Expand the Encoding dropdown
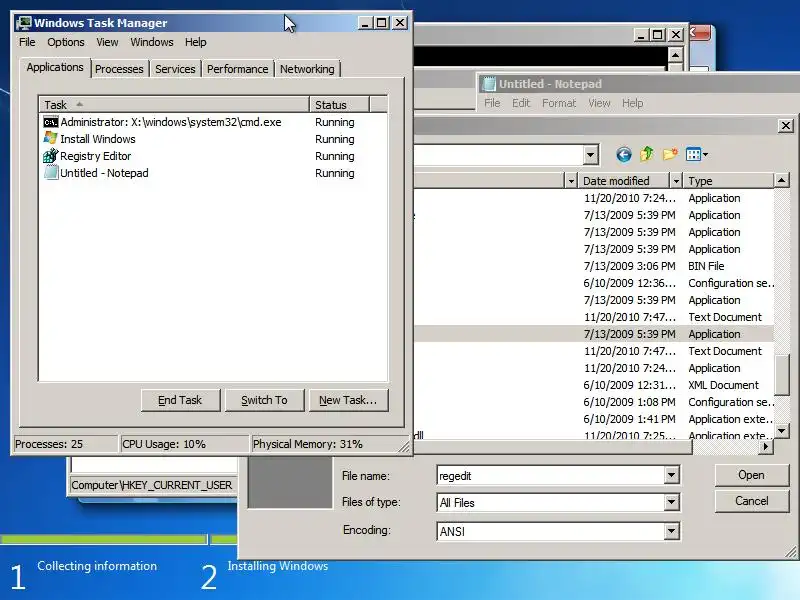This screenshot has width=800, height=600. (671, 531)
